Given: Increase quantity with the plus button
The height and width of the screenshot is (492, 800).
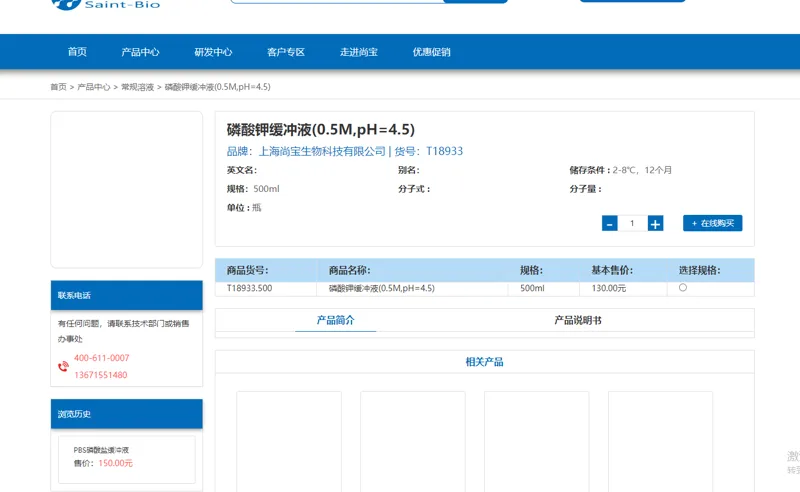Looking at the screenshot, I should tap(656, 224).
